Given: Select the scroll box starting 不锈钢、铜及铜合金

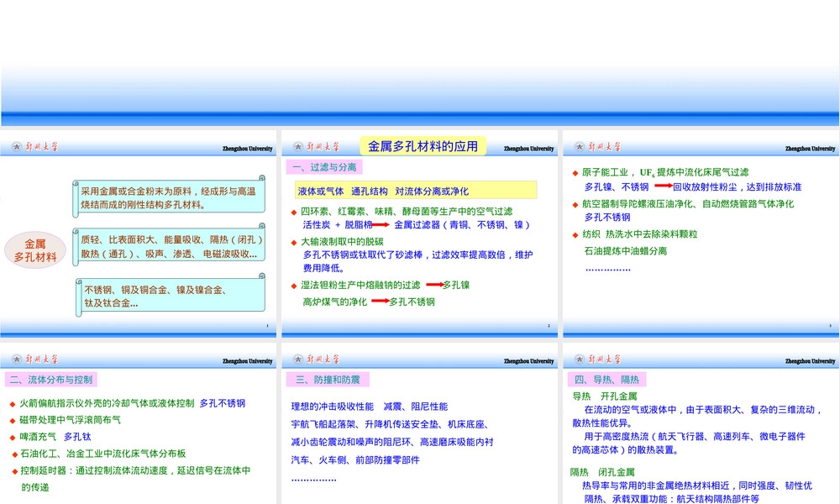Looking at the screenshot, I should (x=171, y=296).
